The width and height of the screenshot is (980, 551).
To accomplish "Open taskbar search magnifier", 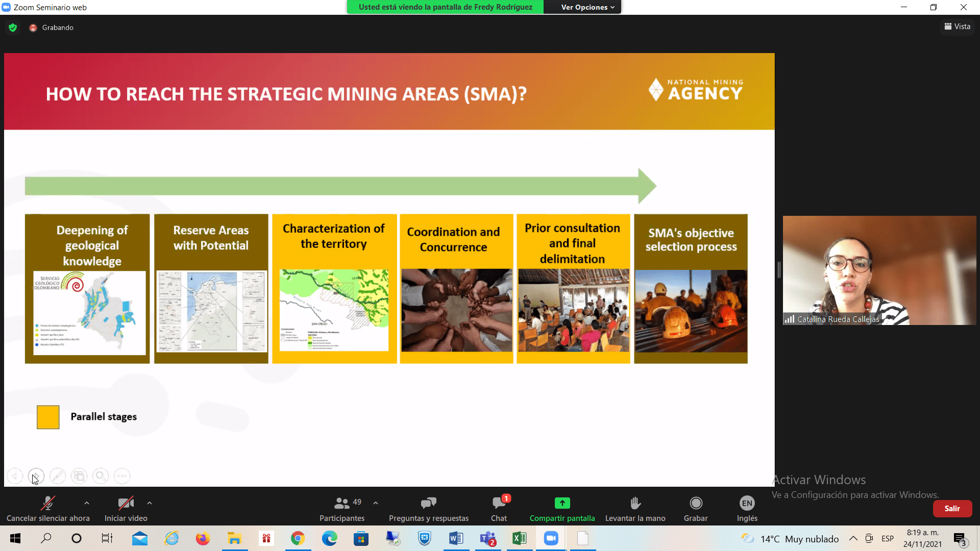I will (46, 538).
